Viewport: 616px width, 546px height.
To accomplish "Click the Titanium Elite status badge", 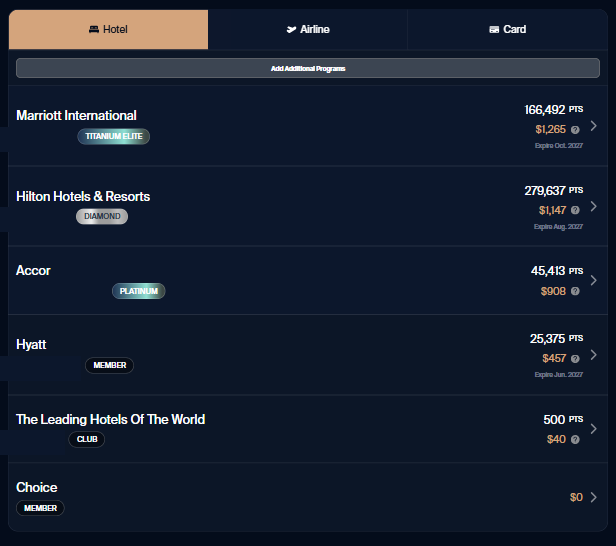I will click(x=113, y=136).
